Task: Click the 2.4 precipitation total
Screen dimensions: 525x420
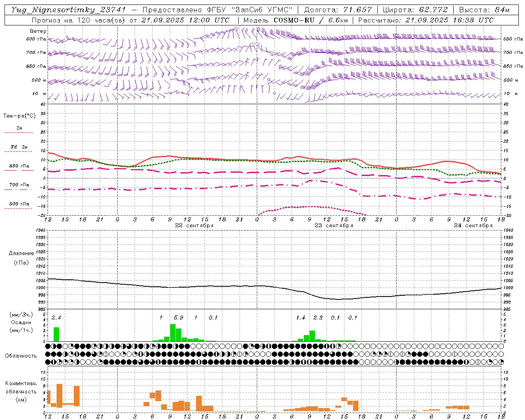Action: tap(56, 318)
